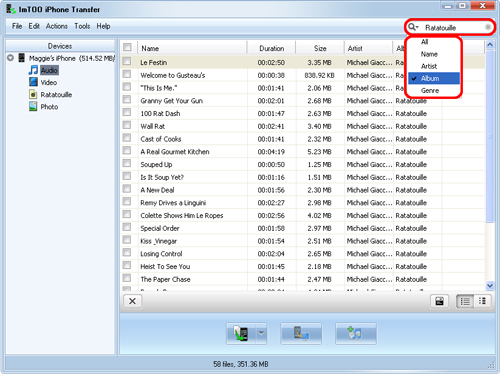Viewport: 500px width, 374px height.
Task: Sort by the Duration column header
Action: pos(272,48)
